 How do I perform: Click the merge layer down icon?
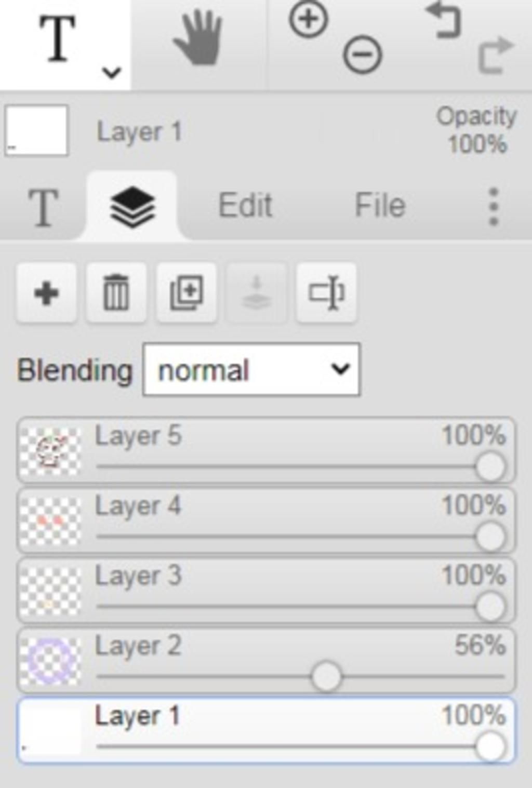(x=257, y=293)
